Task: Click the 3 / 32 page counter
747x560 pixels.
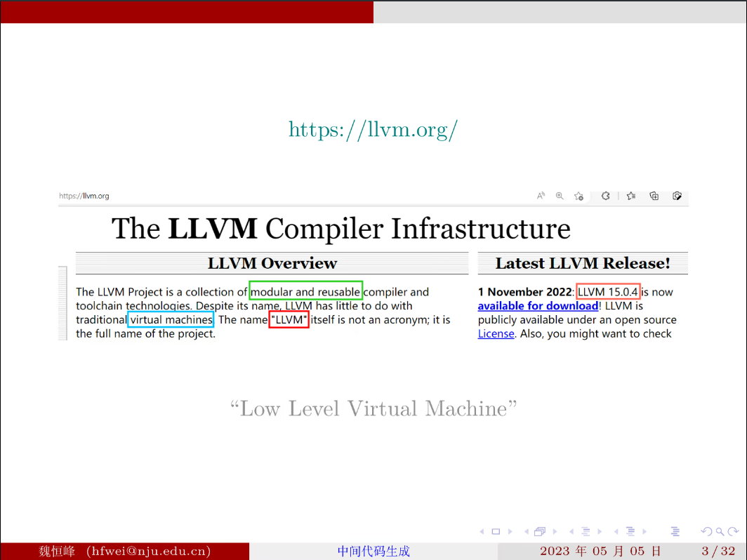Action: (718, 551)
